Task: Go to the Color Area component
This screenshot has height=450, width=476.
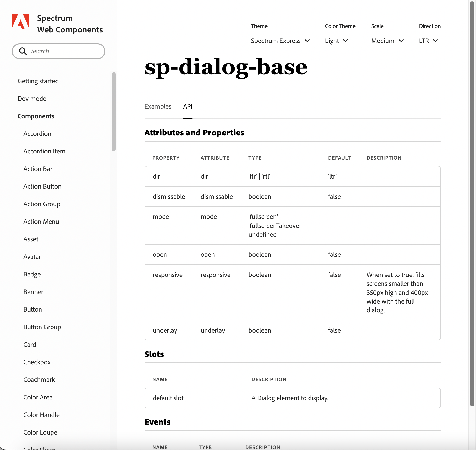Action: click(38, 397)
